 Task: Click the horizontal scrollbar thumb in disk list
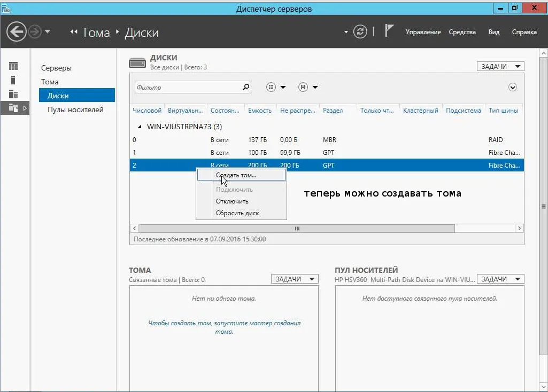tap(297, 228)
